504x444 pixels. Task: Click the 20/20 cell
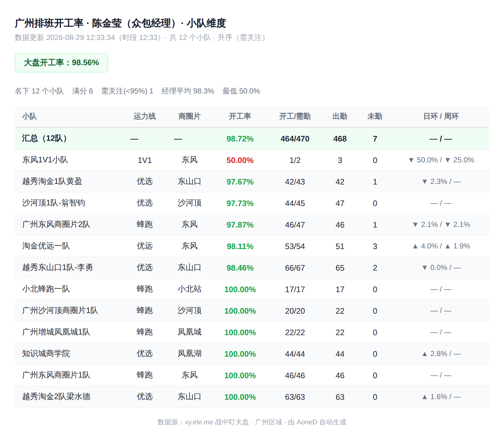point(295,311)
